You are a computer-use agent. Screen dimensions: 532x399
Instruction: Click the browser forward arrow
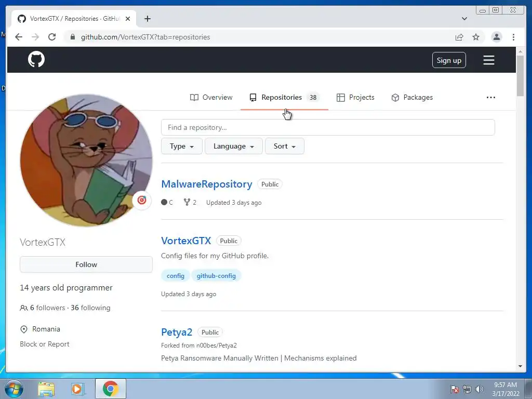pos(35,37)
